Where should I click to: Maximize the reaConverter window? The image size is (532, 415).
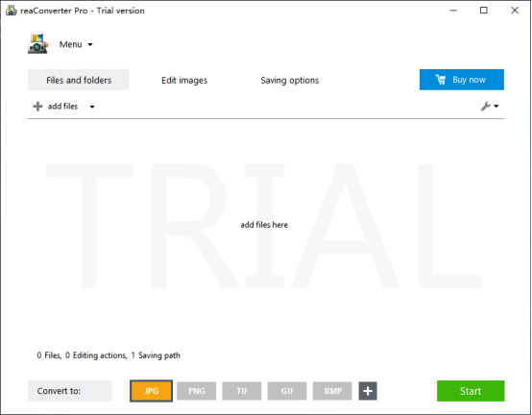484,11
